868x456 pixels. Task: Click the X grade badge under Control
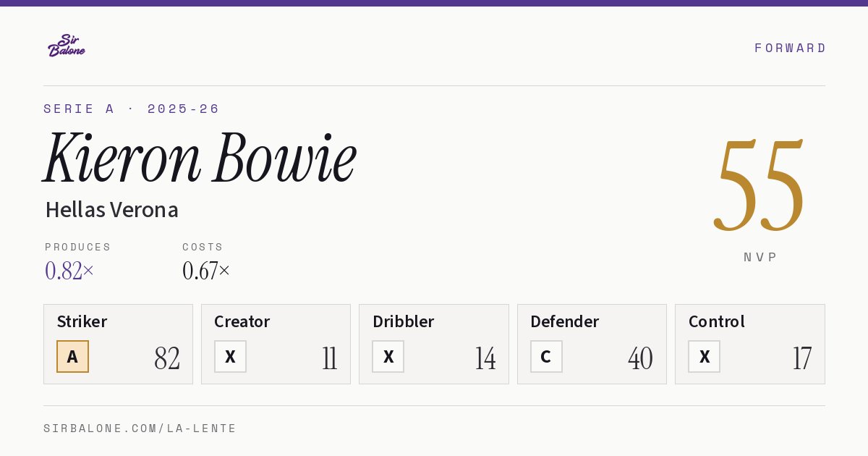(704, 357)
